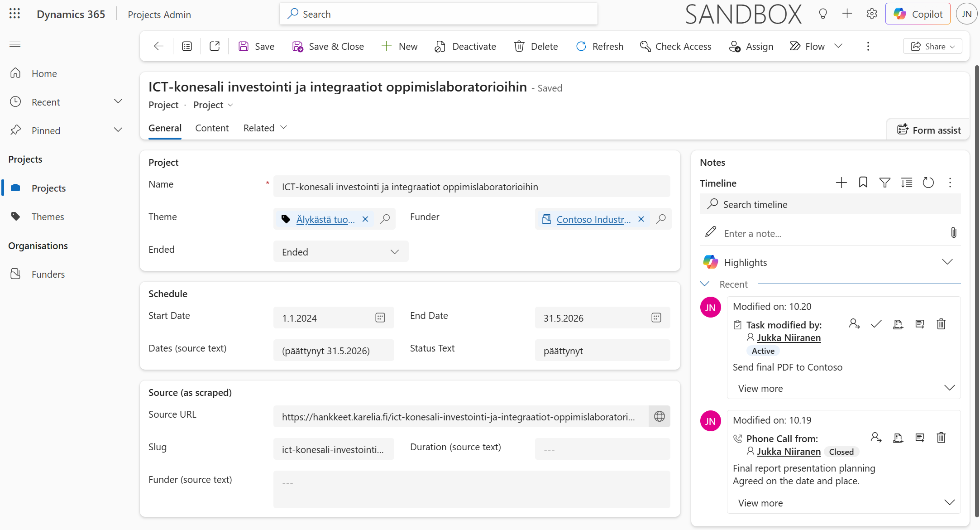Open Copilot pane
Viewport: 980px width, 530px height.
tap(918, 14)
